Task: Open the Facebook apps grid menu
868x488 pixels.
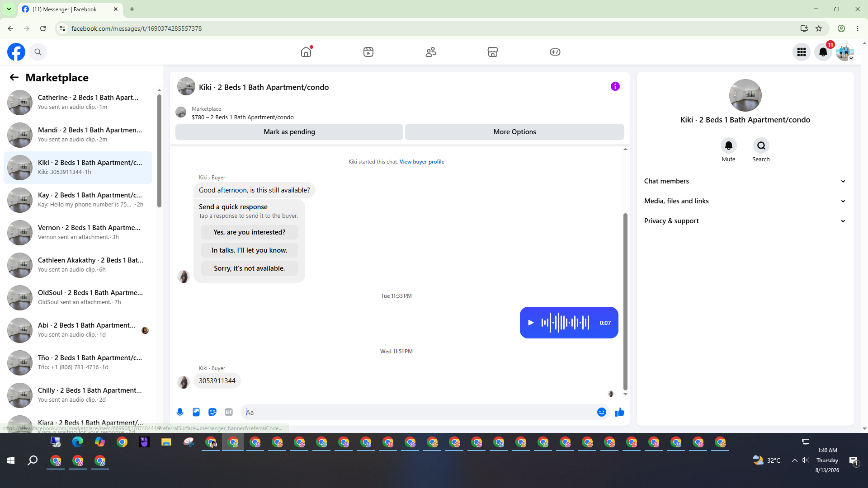Action: (x=802, y=52)
